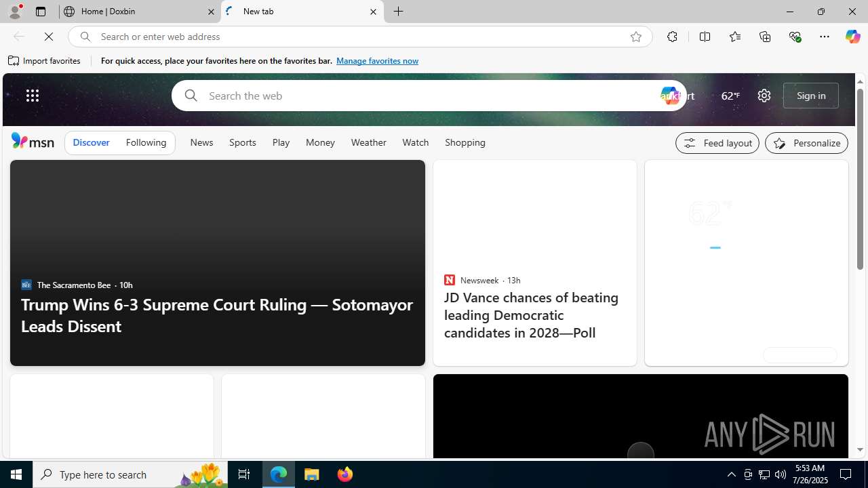Image resolution: width=868 pixels, height=488 pixels.
Task: Open the volume speaker tray icon
Action: coord(780,474)
